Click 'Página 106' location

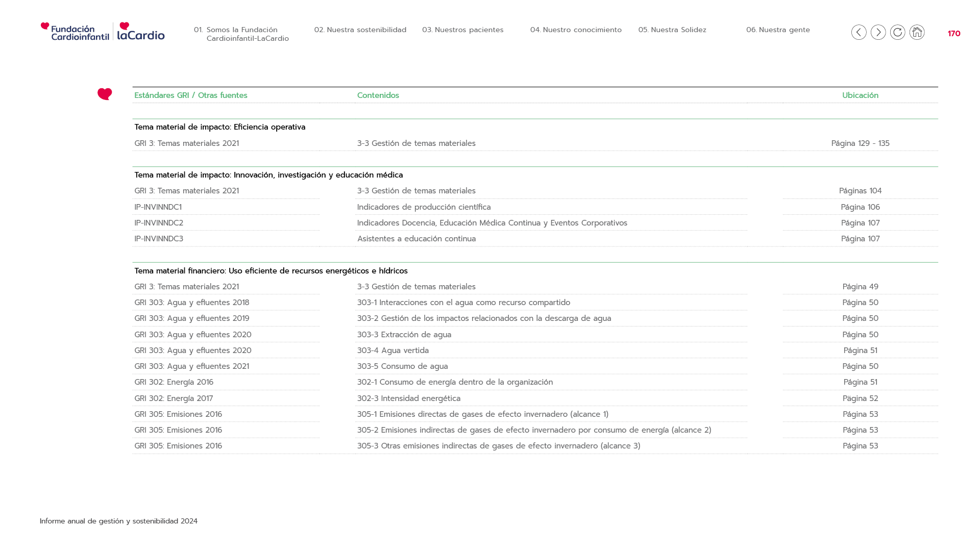point(860,207)
